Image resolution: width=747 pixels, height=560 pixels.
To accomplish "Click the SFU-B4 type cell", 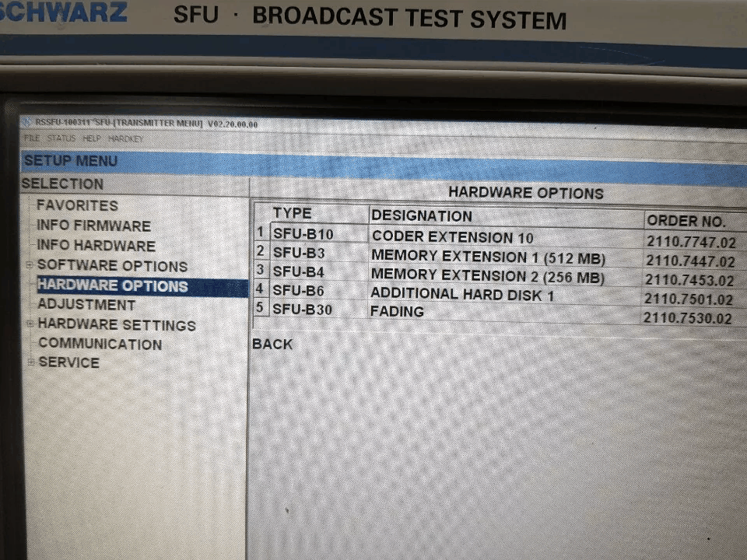I will [319, 271].
